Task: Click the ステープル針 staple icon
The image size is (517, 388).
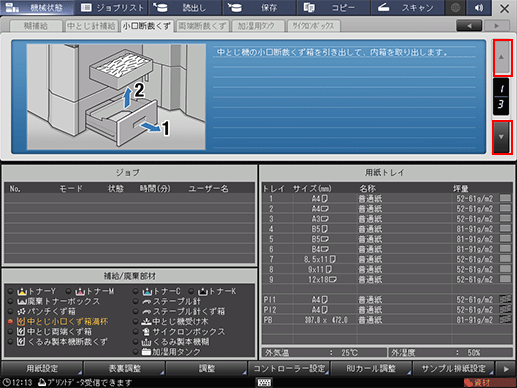Action: tap(147, 302)
